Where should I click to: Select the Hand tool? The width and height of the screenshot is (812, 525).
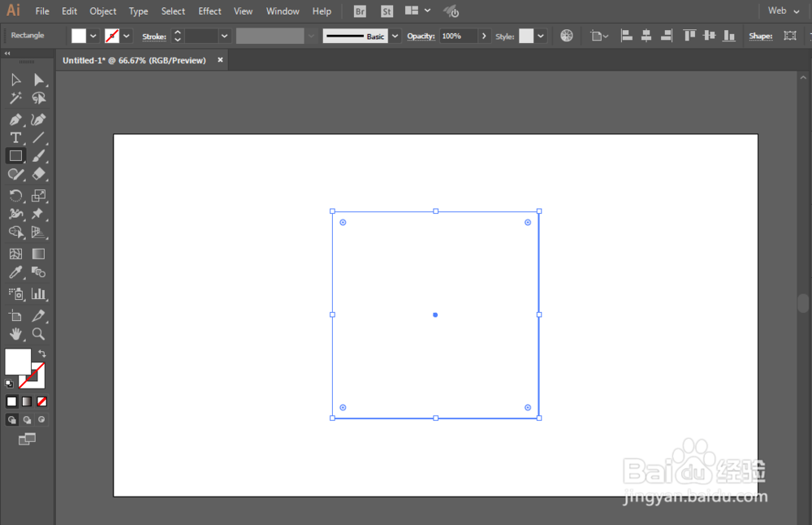[15, 334]
